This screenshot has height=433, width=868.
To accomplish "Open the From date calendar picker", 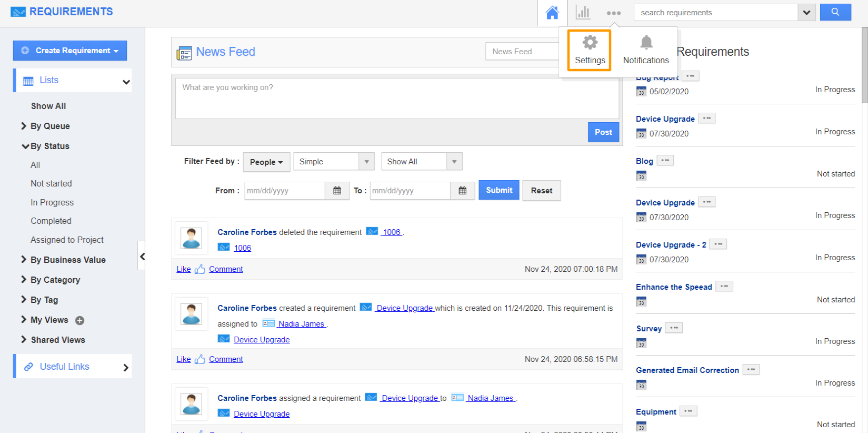I will [337, 191].
